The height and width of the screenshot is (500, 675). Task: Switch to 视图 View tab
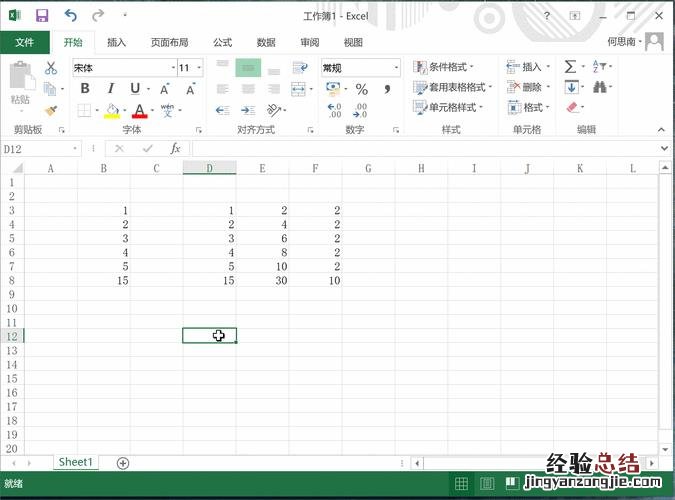point(353,42)
